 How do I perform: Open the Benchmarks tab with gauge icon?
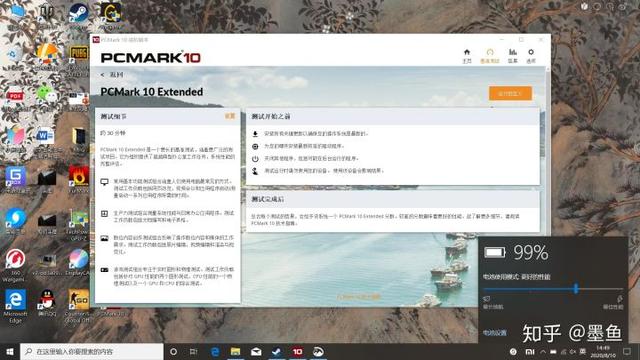[490, 56]
